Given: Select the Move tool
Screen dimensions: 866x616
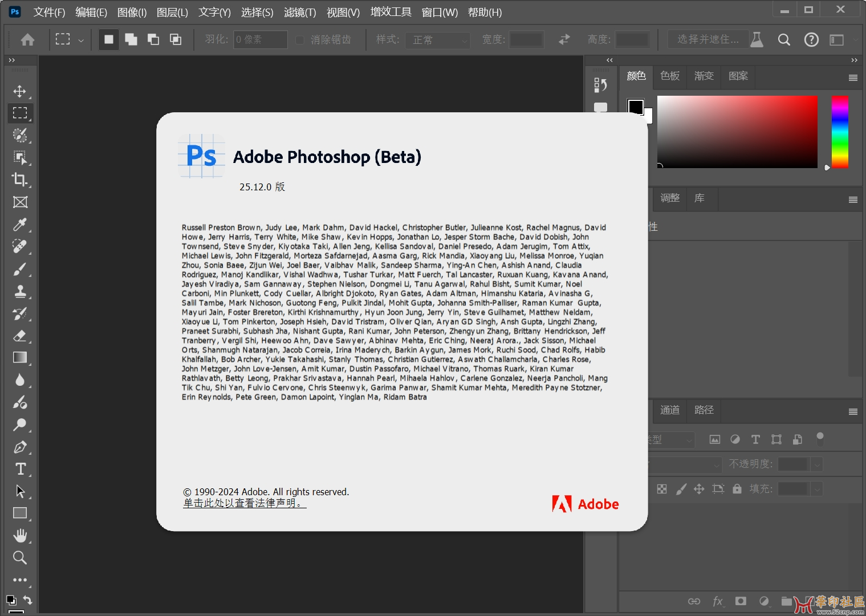Looking at the screenshot, I should click(20, 91).
